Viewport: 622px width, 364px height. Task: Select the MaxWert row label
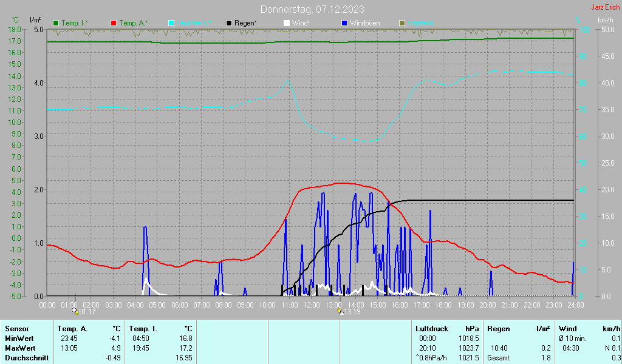20,348
